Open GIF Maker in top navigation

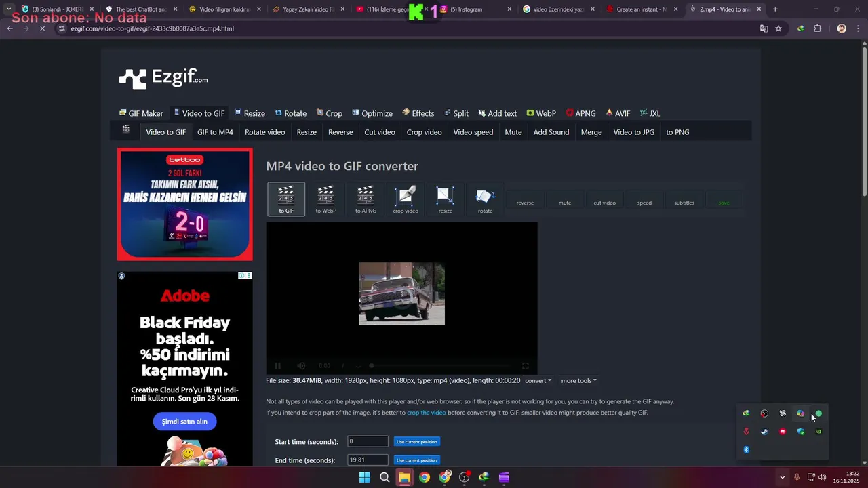click(141, 113)
